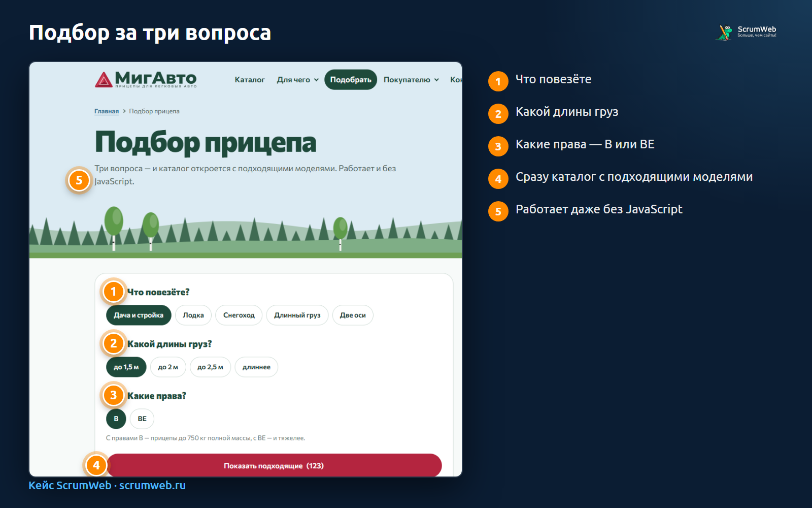The width and height of the screenshot is (812, 508).
Task: Choose the Длинный груз option
Action: point(297,315)
